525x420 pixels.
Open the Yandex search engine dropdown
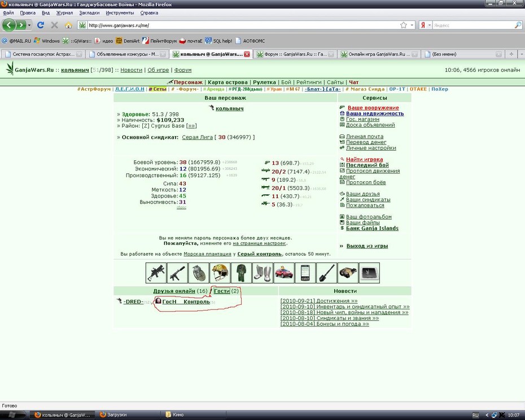pyautogui.click(x=429, y=25)
